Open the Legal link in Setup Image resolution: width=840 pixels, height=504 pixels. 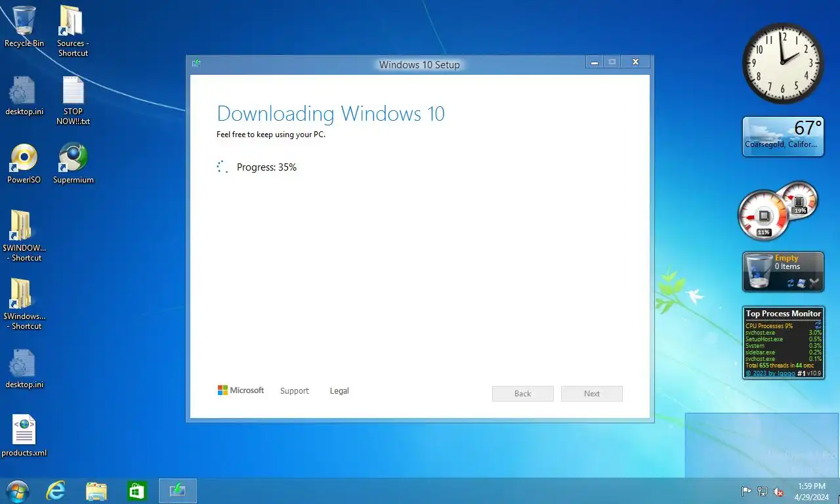click(339, 391)
